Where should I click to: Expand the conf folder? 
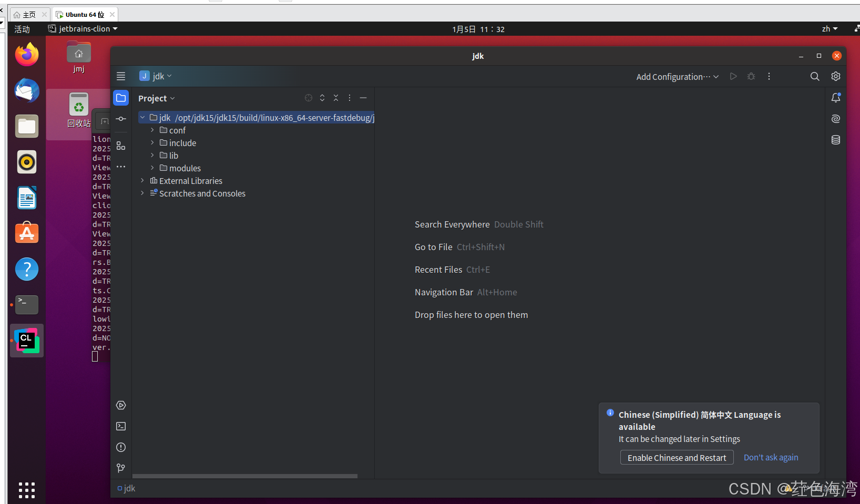152,130
